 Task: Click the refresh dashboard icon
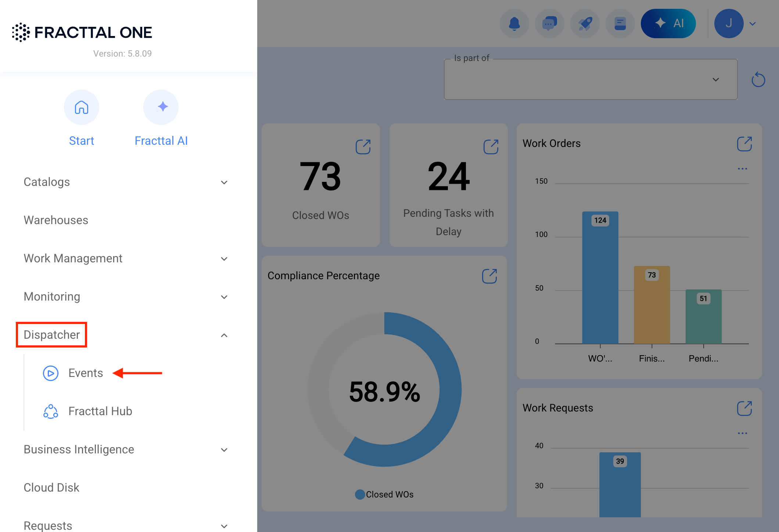[758, 80]
